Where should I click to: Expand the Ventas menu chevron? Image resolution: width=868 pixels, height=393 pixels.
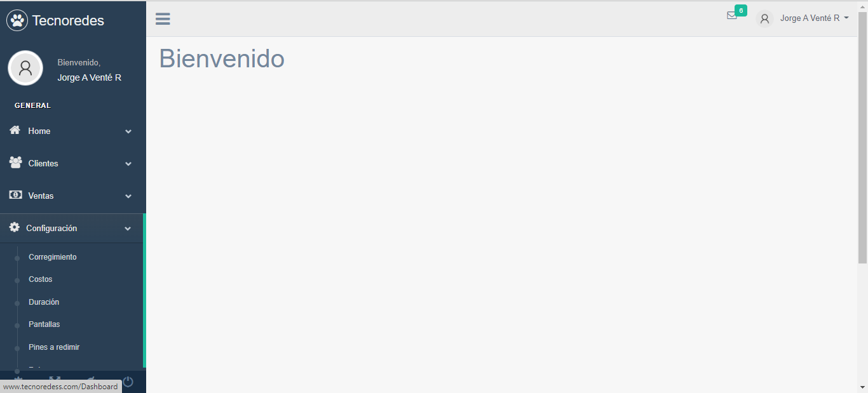(x=128, y=196)
